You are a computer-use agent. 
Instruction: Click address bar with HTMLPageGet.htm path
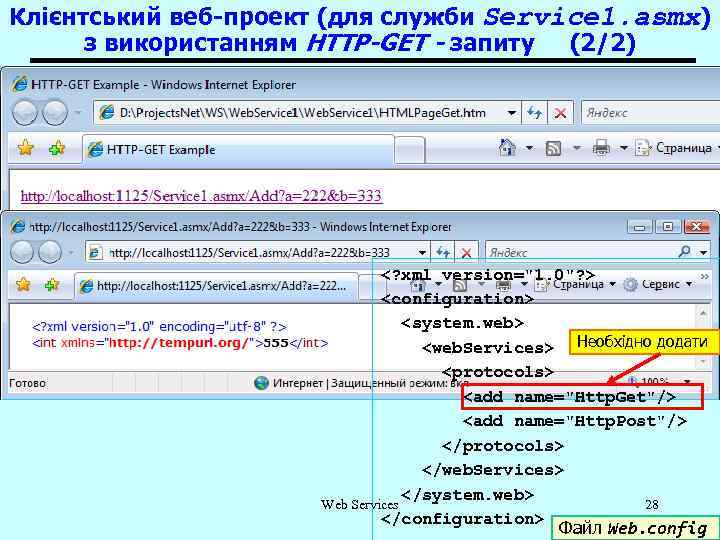(307, 113)
